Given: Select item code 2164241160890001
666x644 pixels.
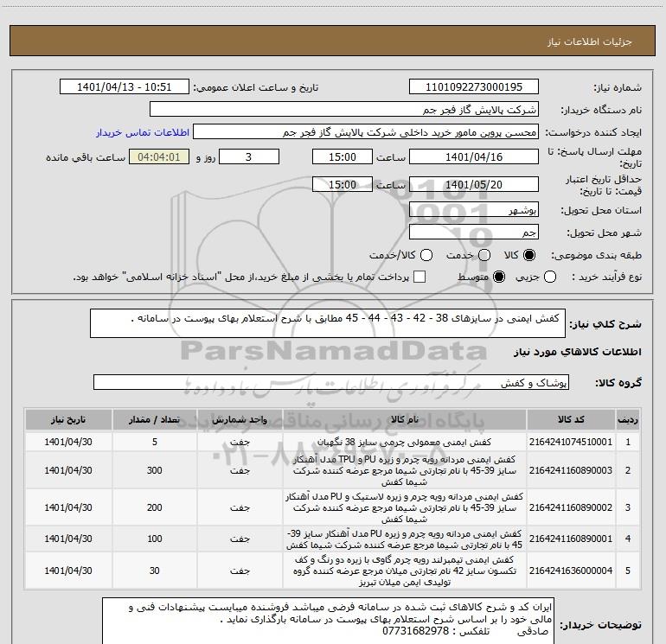Looking at the screenshot, I should (x=571, y=539).
